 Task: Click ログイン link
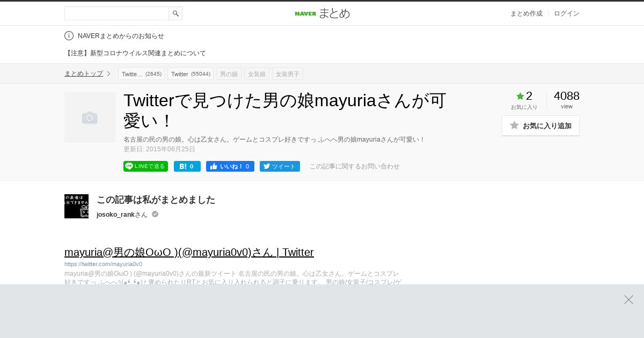(x=567, y=13)
